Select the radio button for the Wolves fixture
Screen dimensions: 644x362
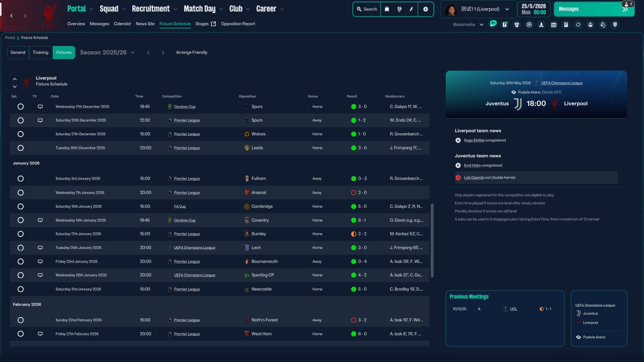[x=21, y=134]
